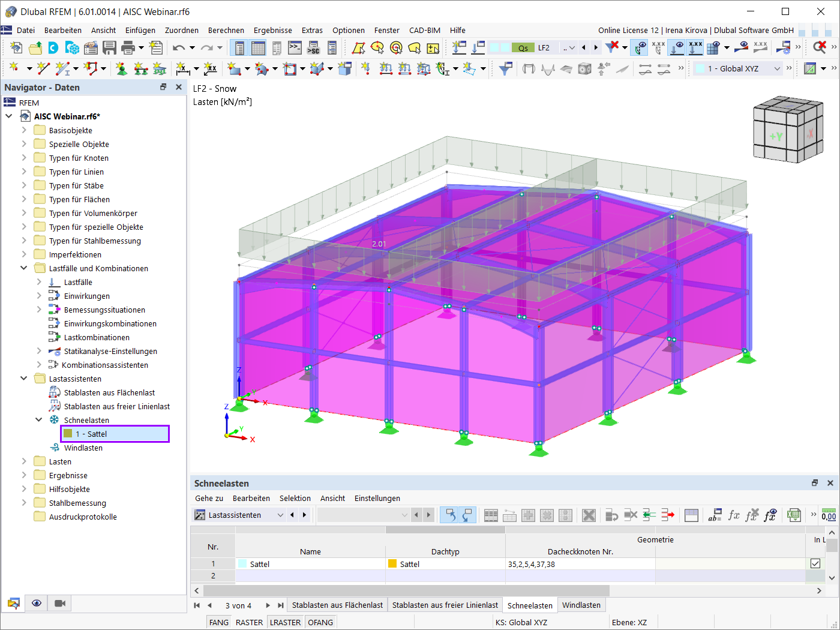Screen dimensions: 840x630
Task: Click the olive swatch beside 1 - Sattel
Action: click(68, 433)
